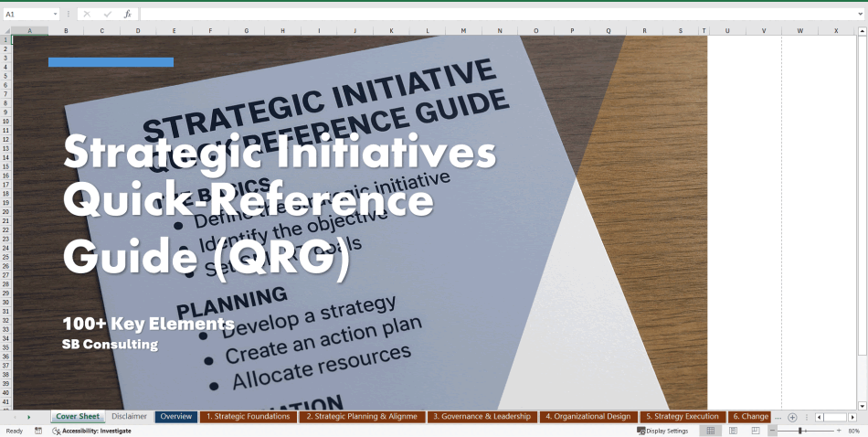Click the Select All corner triangle
The image size is (868, 437).
point(6,31)
